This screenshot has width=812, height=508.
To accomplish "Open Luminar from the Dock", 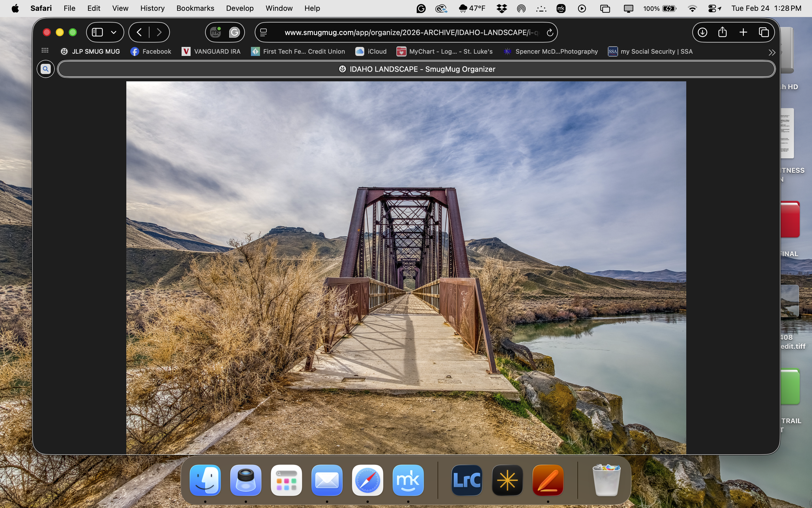I will pyautogui.click(x=507, y=480).
